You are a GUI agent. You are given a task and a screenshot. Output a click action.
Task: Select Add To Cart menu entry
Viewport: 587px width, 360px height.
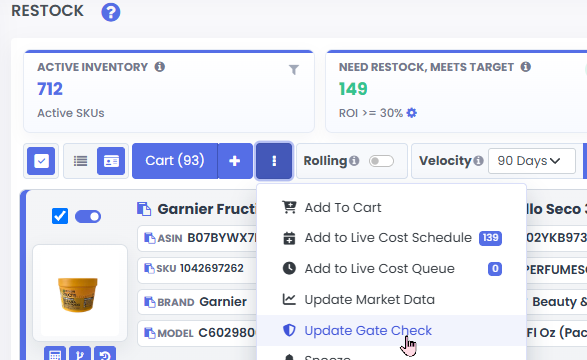point(392,207)
